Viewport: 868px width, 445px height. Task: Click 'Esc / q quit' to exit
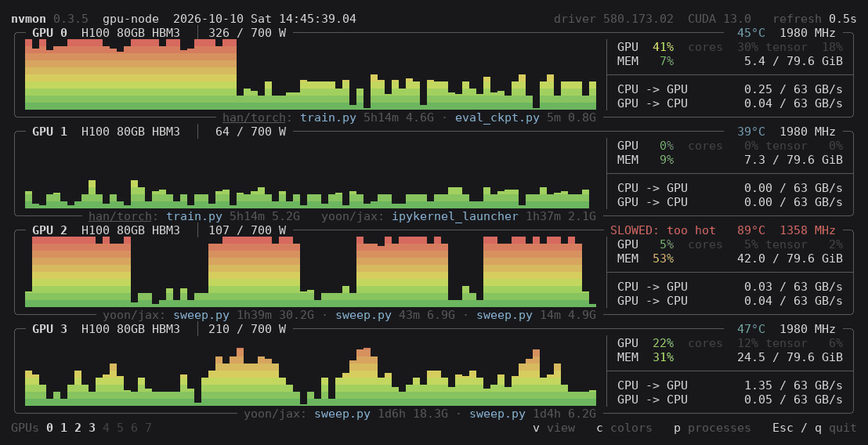pos(814,428)
